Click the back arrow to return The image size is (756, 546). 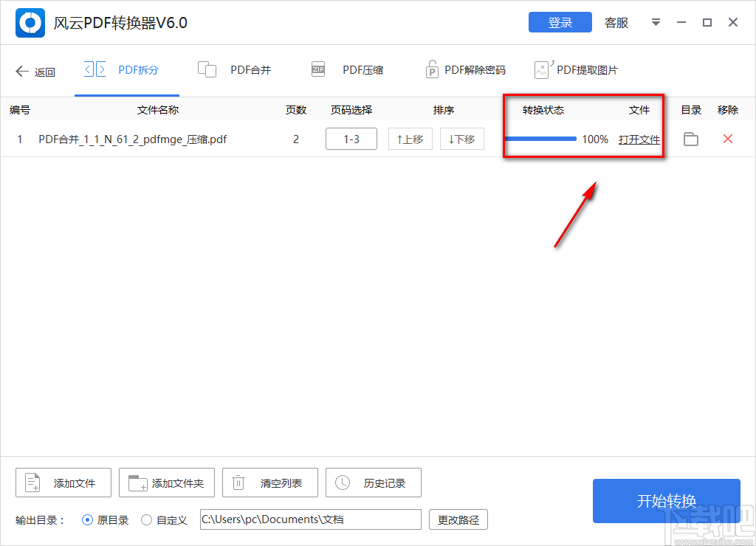(x=22, y=71)
